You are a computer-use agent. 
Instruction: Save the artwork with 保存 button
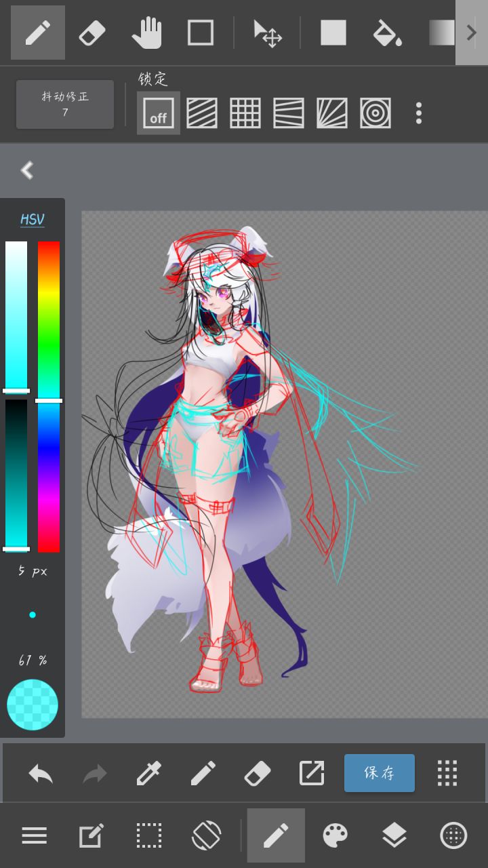pyautogui.click(x=380, y=773)
